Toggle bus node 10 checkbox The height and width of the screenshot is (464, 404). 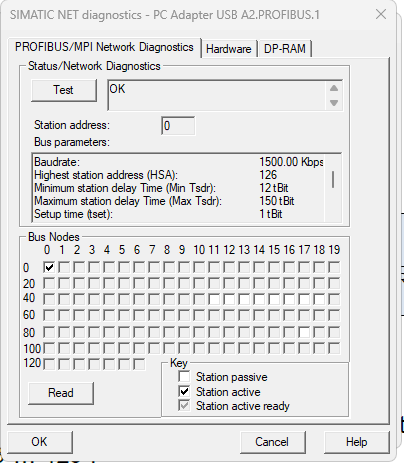pos(199,267)
